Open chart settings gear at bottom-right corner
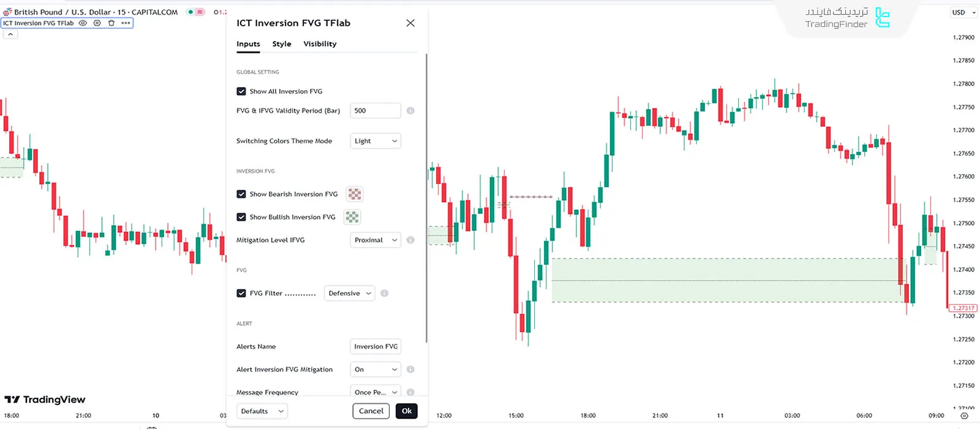The image size is (980, 429). (x=964, y=416)
